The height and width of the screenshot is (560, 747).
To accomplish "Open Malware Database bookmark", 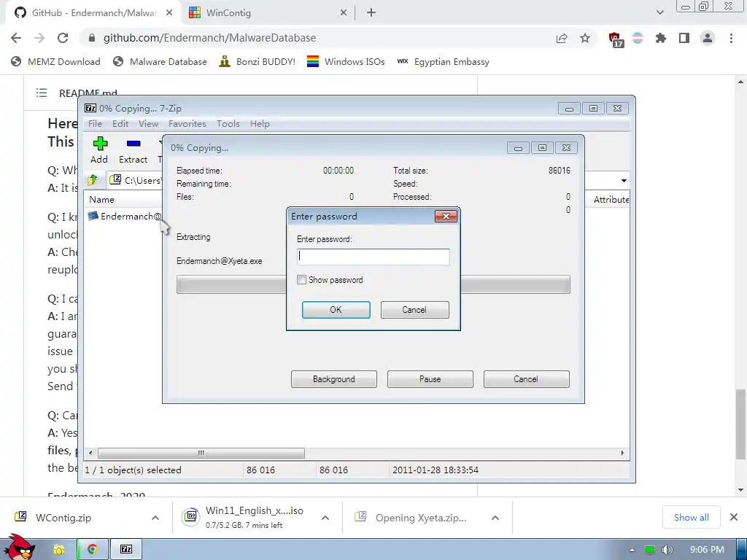I will click(160, 61).
